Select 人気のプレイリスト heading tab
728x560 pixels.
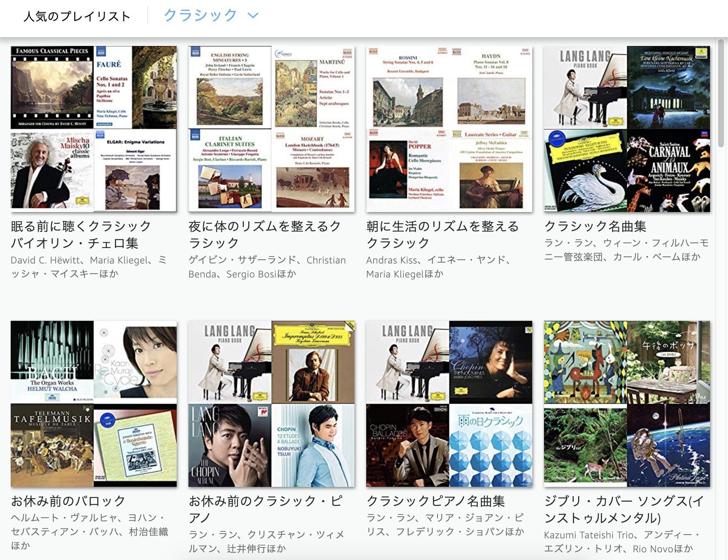click(77, 17)
